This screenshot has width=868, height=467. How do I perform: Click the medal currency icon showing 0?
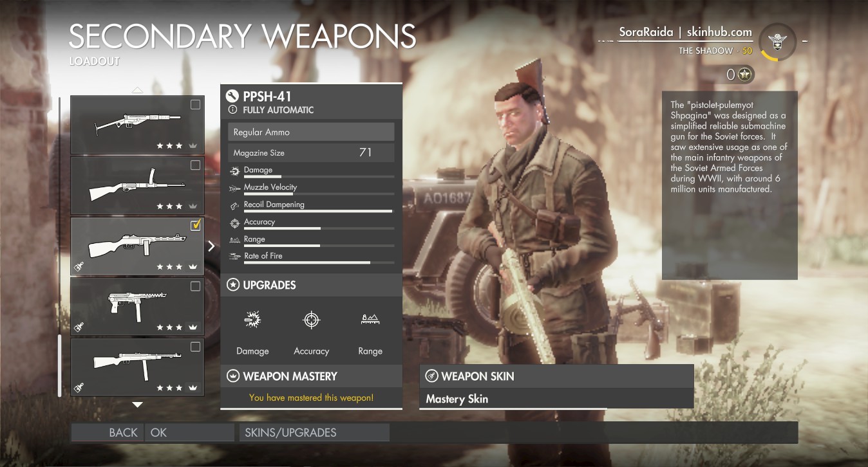coord(746,75)
